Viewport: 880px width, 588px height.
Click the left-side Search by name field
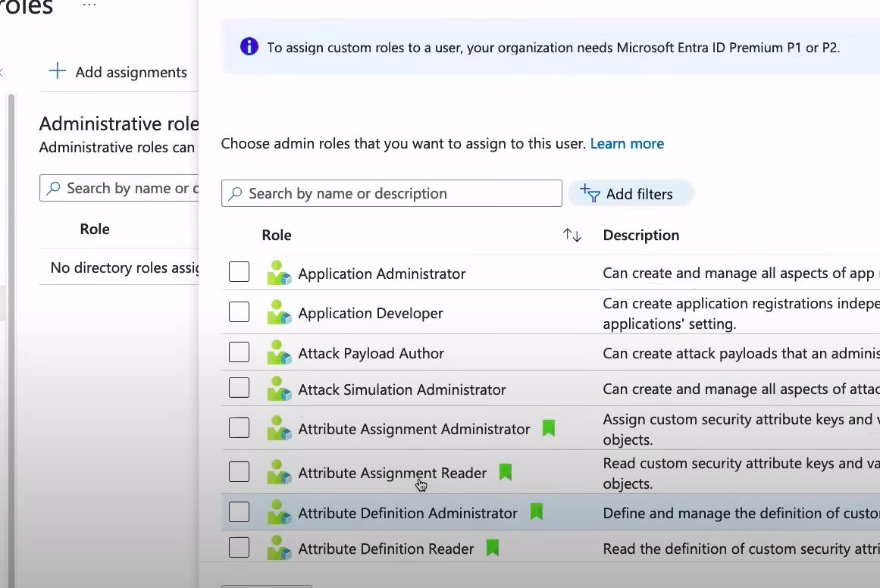coord(125,189)
